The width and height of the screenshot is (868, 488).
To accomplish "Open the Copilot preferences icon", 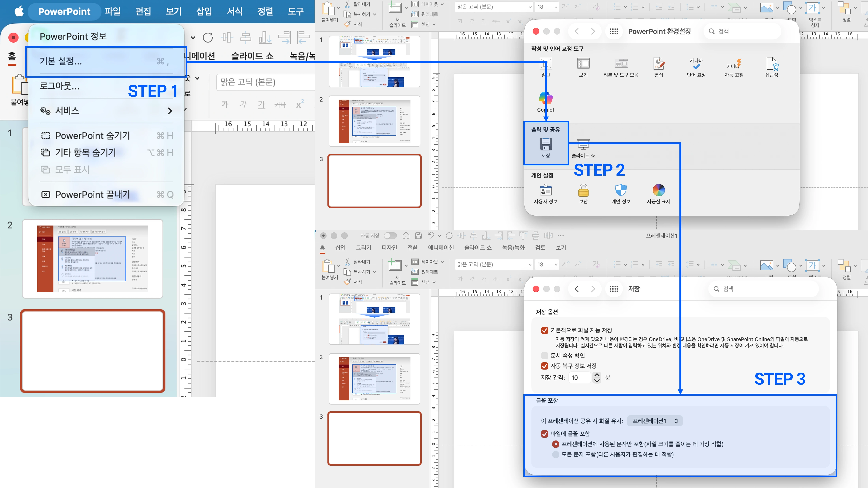I will (x=545, y=98).
